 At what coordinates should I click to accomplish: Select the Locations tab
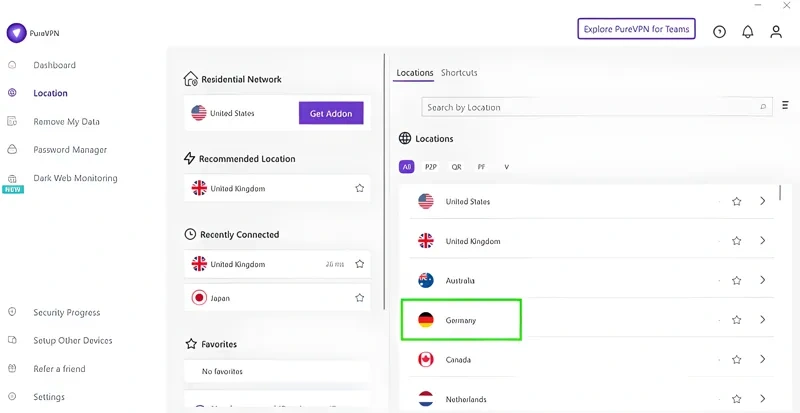pos(415,73)
